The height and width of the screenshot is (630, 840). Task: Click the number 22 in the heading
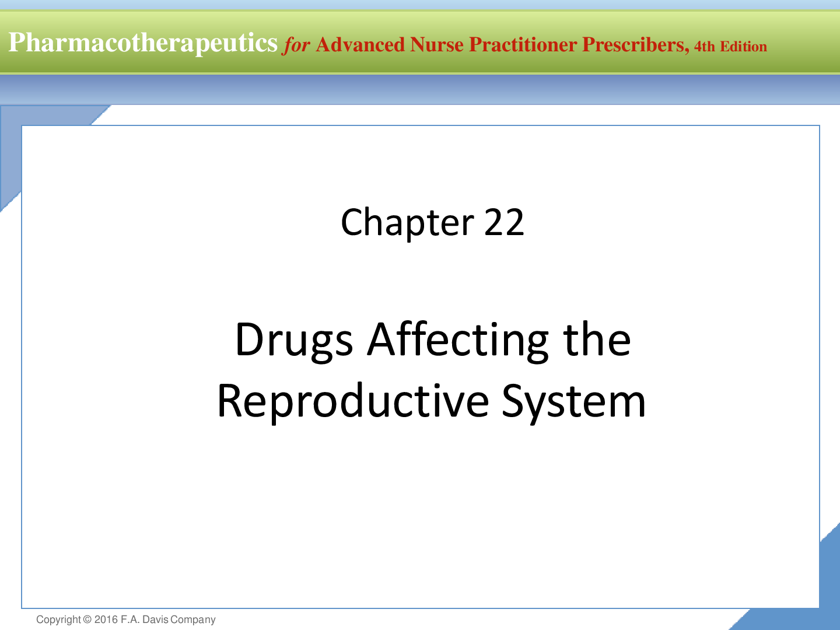click(504, 223)
